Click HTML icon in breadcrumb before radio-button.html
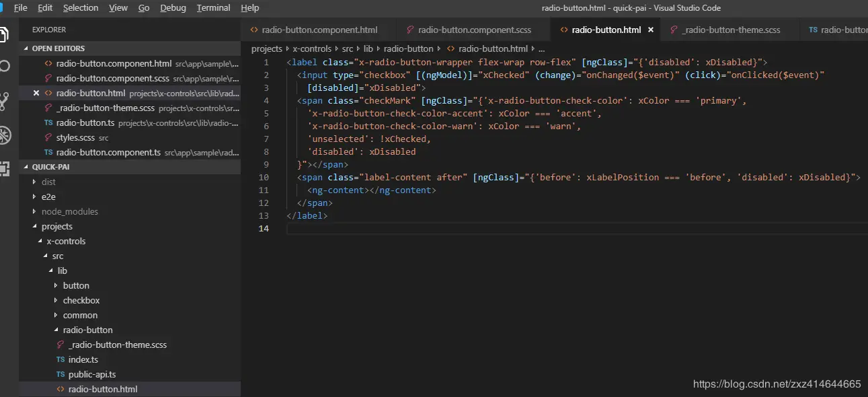868x397 pixels. pos(451,49)
